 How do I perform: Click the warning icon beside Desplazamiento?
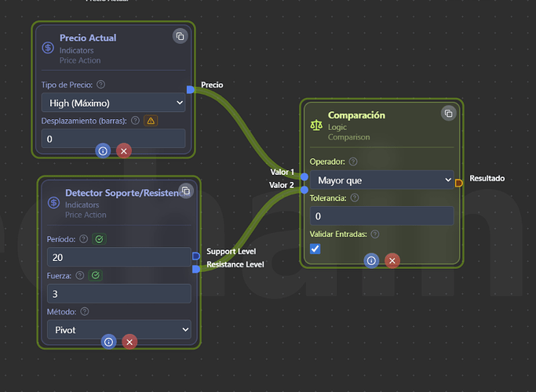tap(151, 121)
